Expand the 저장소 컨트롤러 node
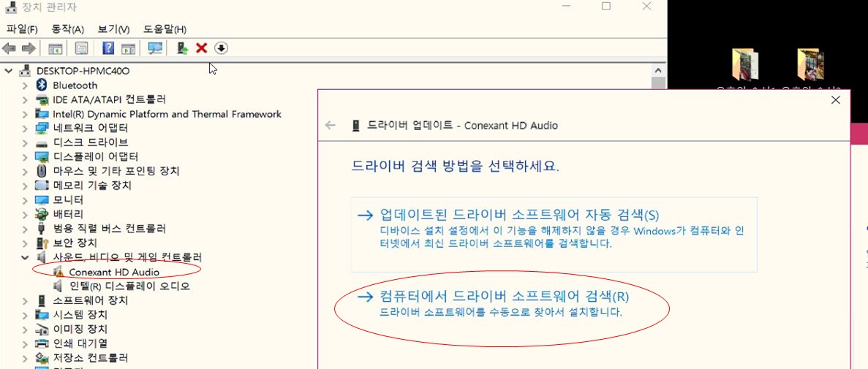 pos(24,358)
